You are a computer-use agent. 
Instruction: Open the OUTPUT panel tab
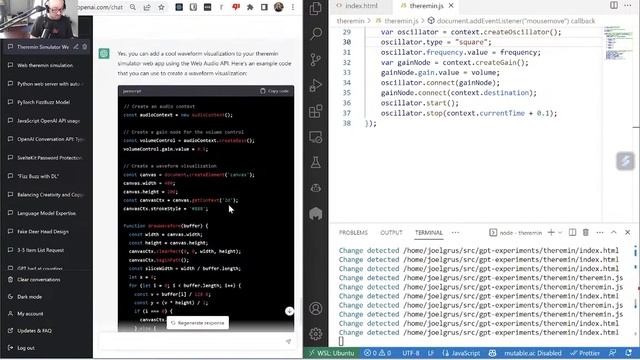(391, 233)
